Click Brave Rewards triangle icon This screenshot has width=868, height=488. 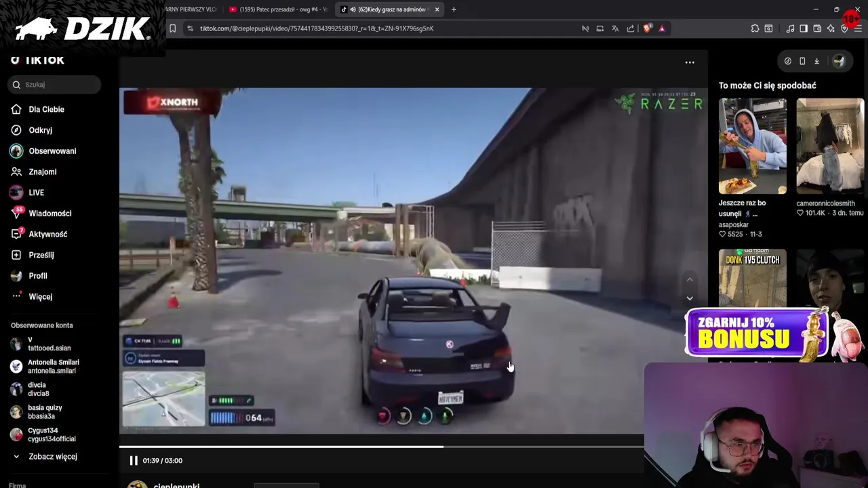(x=662, y=28)
